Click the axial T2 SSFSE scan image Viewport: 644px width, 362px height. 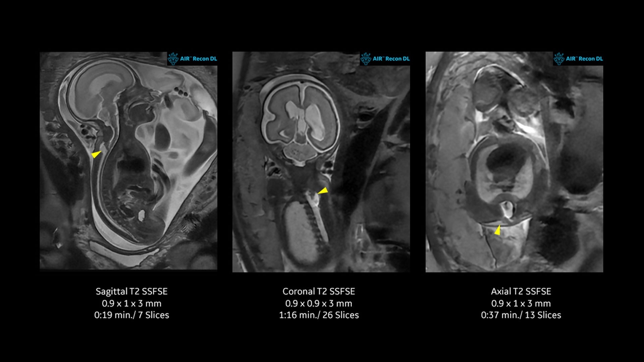(x=514, y=162)
